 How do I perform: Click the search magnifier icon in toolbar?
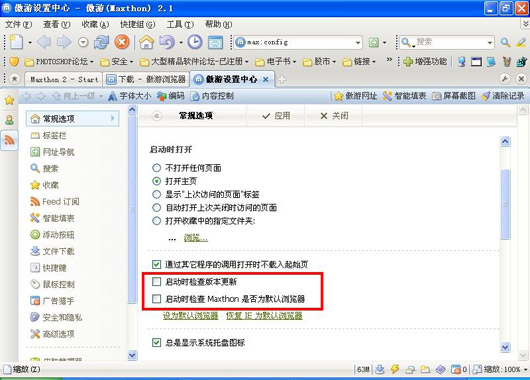505,43
